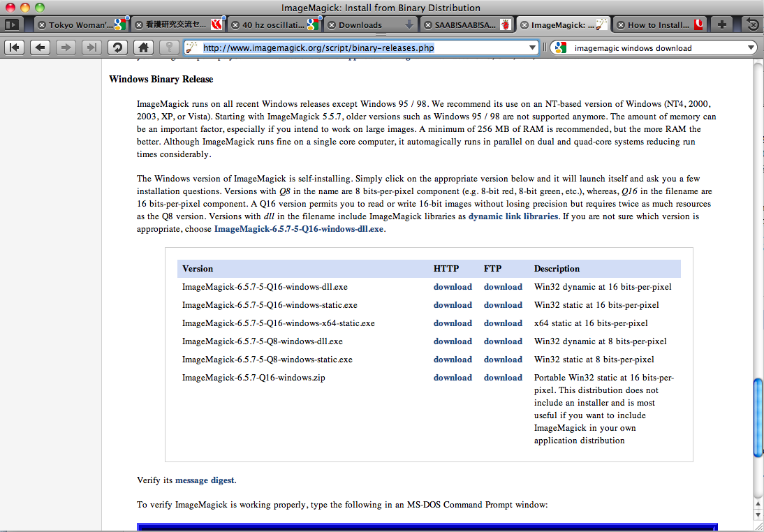Image resolution: width=764 pixels, height=532 pixels.
Task: Go to the Home page
Action: pyautogui.click(x=142, y=47)
